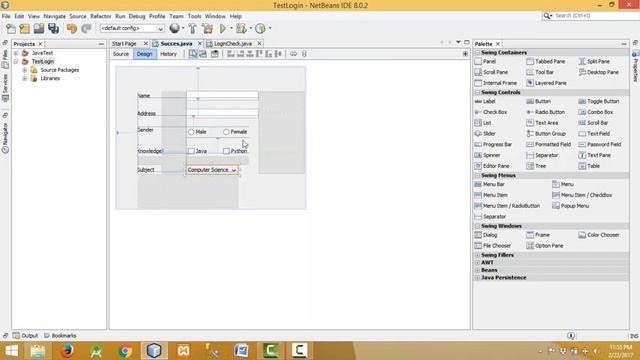
Task: Click the Preview Design icon
Action: (x=214, y=54)
